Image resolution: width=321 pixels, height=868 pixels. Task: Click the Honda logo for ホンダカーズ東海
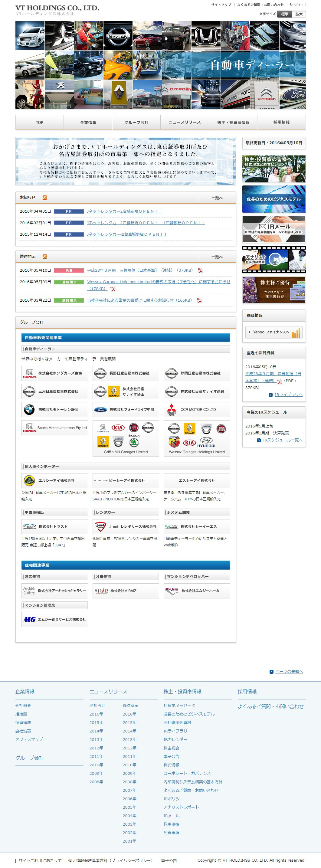(30, 373)
